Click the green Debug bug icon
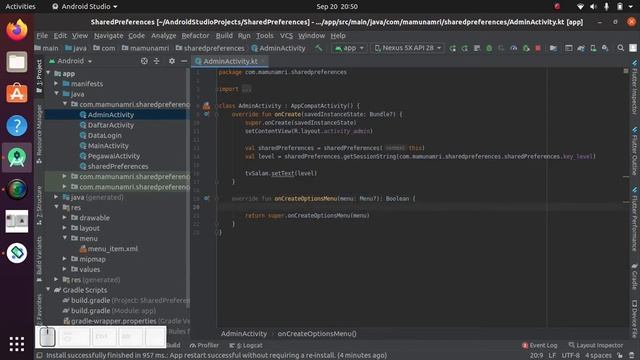640x360 pixels. pos(489,48)
